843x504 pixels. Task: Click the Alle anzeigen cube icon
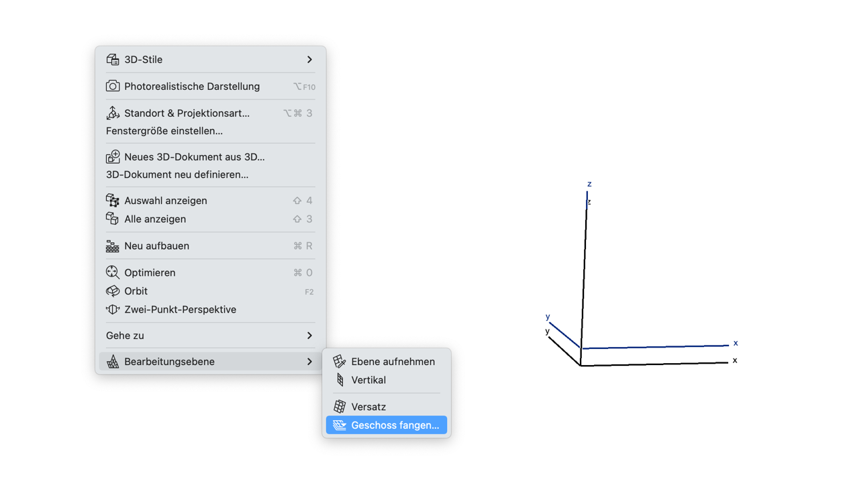point(113,219)
